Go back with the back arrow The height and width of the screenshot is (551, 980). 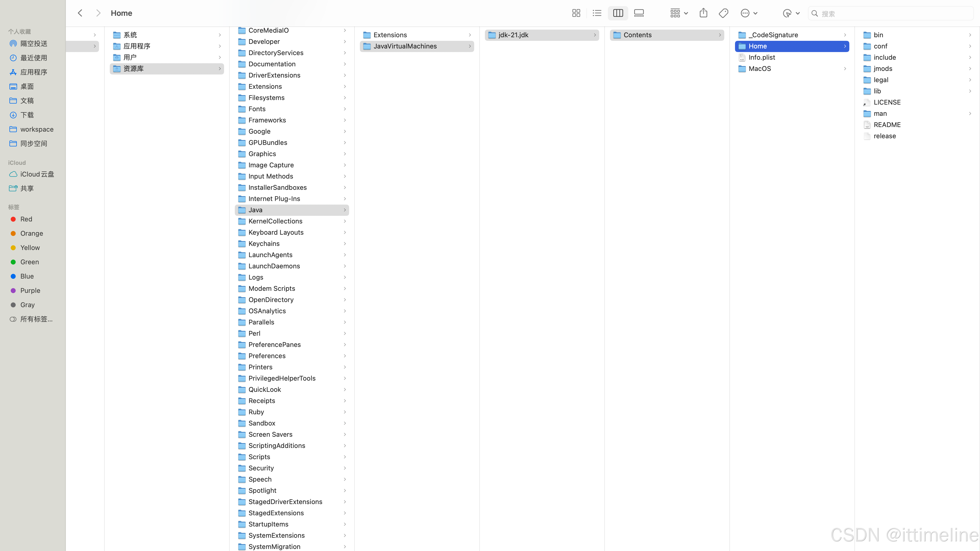click(x=80, y=13)
